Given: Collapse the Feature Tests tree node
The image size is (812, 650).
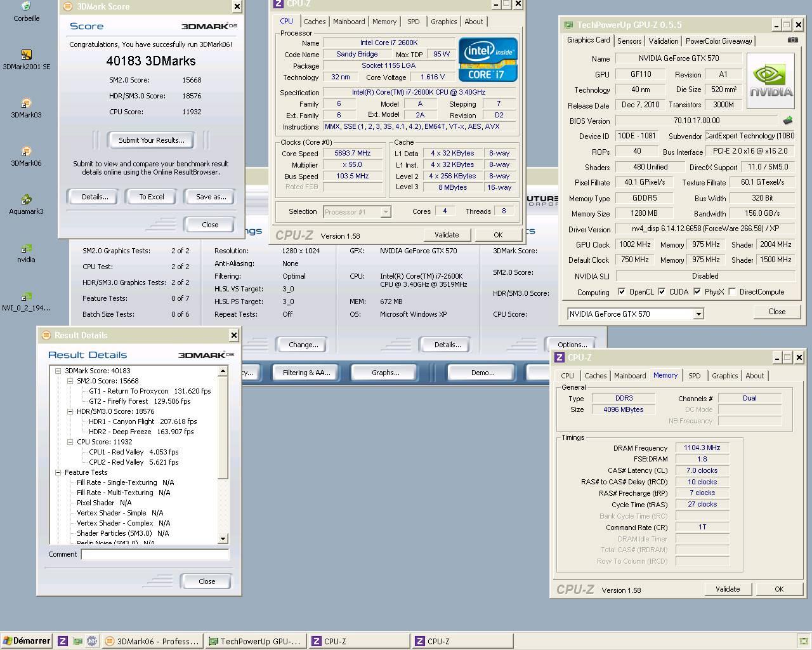Looking at the screenshot, I should point(58,472).
